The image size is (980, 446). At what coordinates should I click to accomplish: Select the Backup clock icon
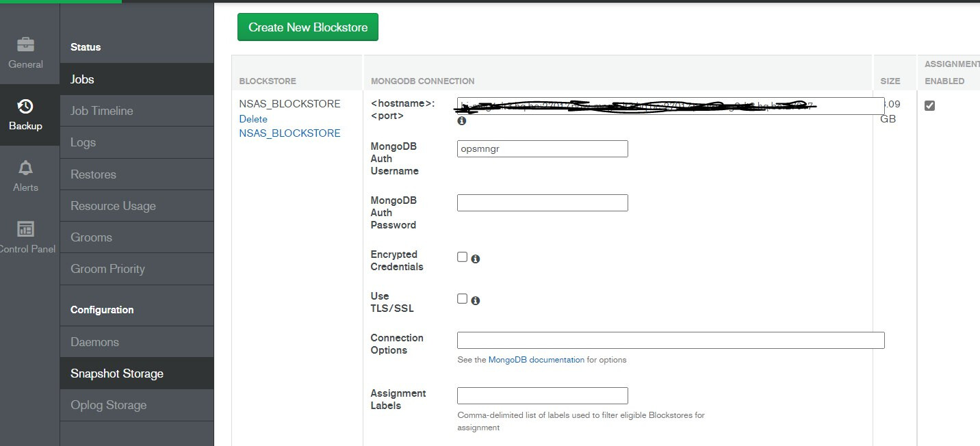click(x=25, y=107)
